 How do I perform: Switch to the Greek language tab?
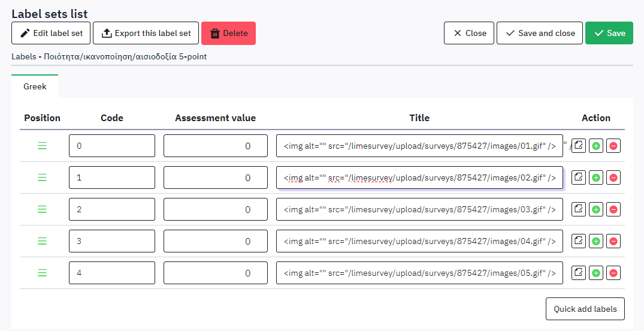point(35,86)
